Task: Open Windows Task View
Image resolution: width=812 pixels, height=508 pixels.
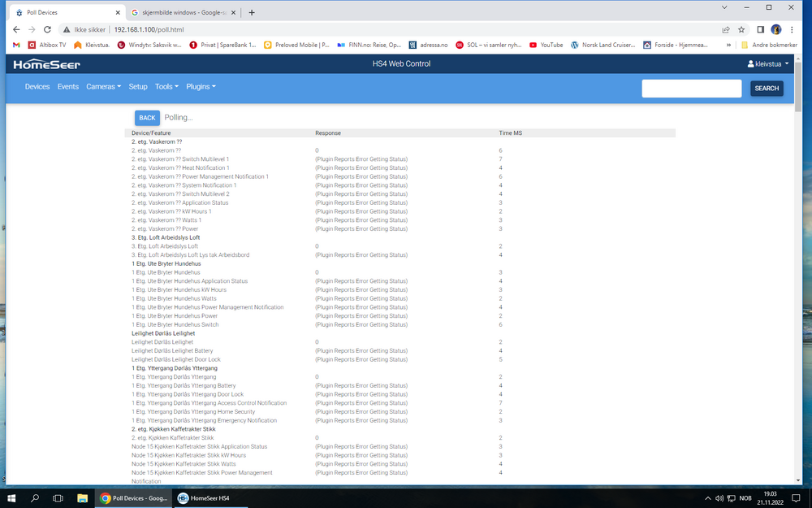Action: click(x=58, y=498)
